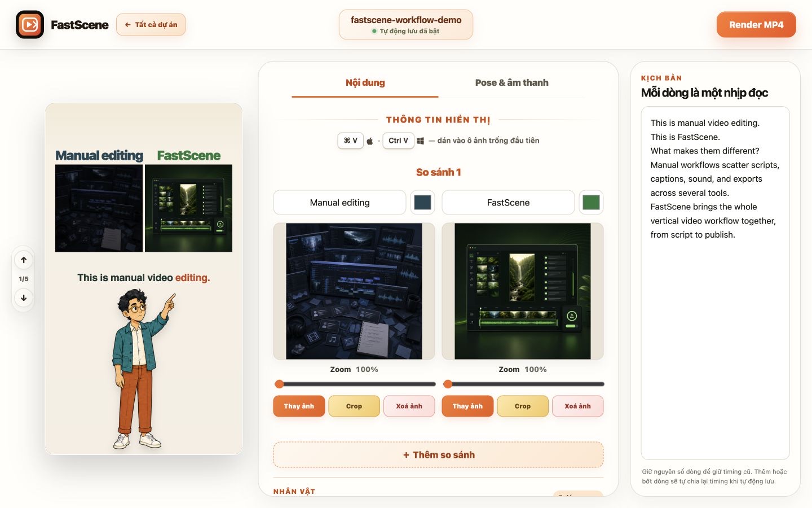
Task: Click Crop for Manual editing image
Action: point(354,406)
